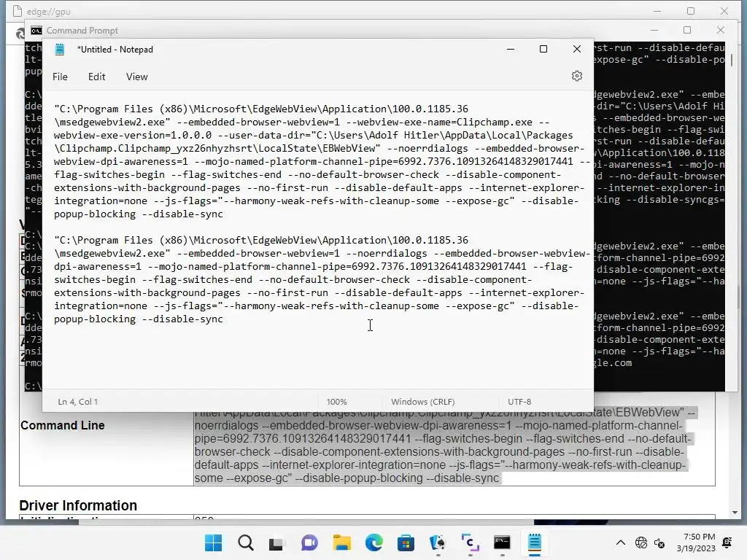Screen dimensions: 747x560
Task: Click the edge://gpu page down scroll arrow
Action: (735, 513)
